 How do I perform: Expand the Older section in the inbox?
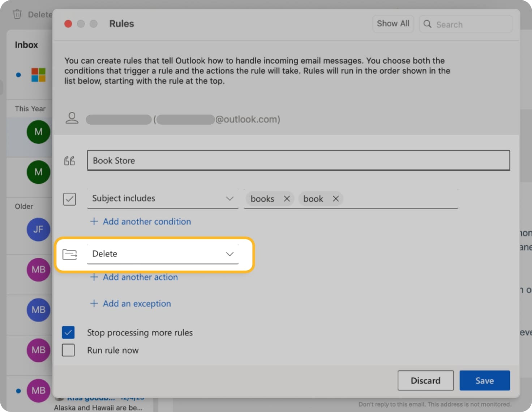[x=23, y=206]
